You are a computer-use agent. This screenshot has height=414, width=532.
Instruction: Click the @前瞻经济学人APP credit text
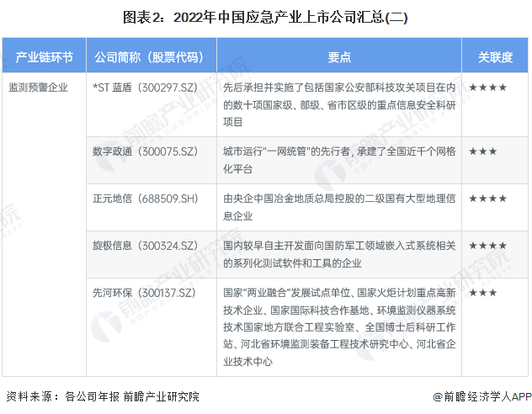click(476, 396)
